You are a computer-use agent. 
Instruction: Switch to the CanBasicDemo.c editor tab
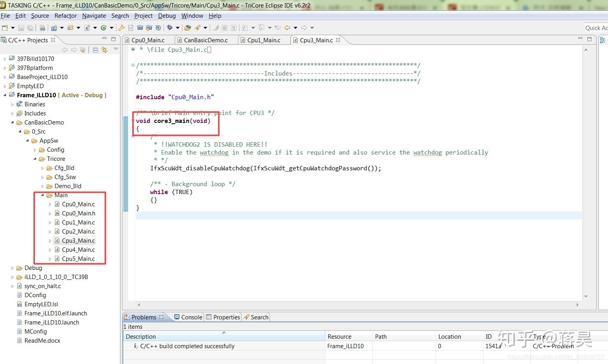click(206, 40)
